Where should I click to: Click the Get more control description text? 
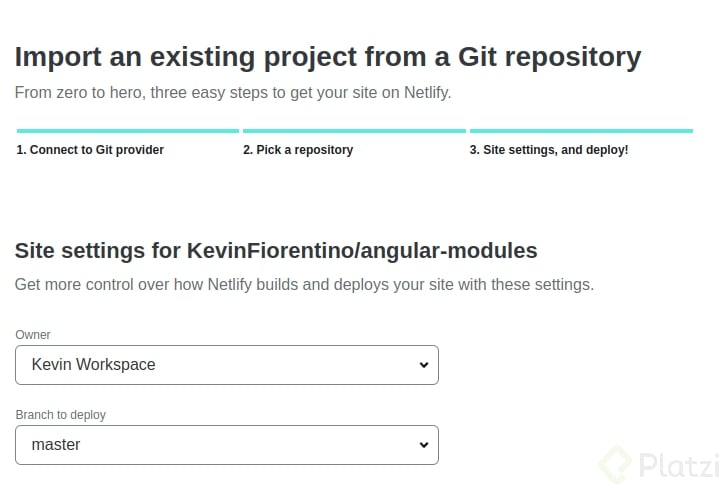pos(304,285)
